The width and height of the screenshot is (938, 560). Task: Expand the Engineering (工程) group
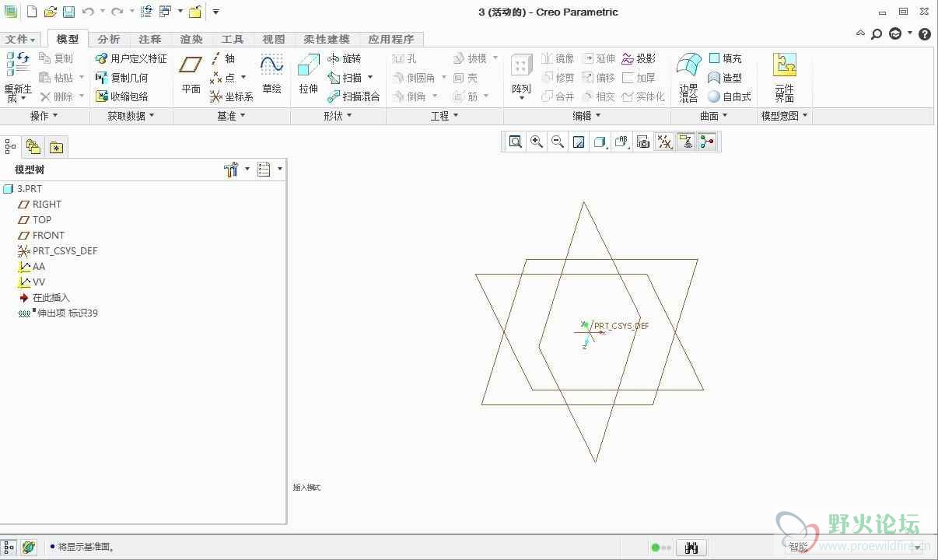pos(444,116)
